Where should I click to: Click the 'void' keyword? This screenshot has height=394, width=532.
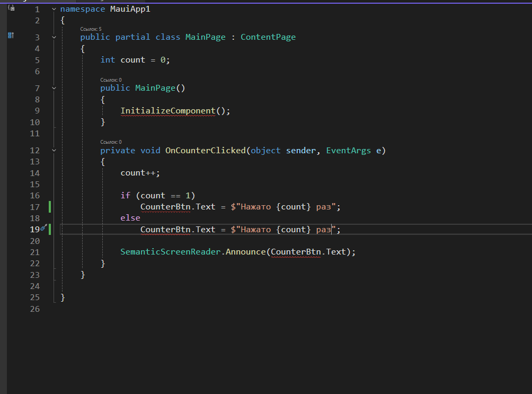pos(150,151)
